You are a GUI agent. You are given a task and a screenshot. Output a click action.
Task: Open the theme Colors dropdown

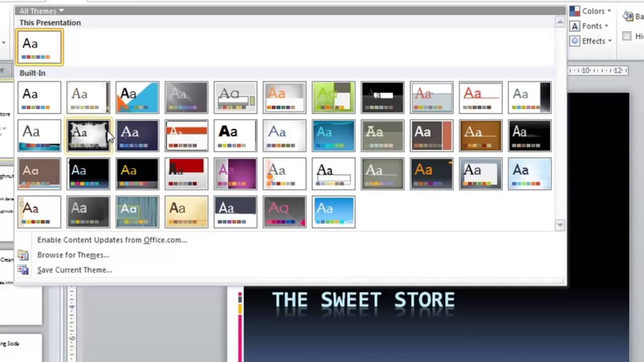[x=591, y=11]
